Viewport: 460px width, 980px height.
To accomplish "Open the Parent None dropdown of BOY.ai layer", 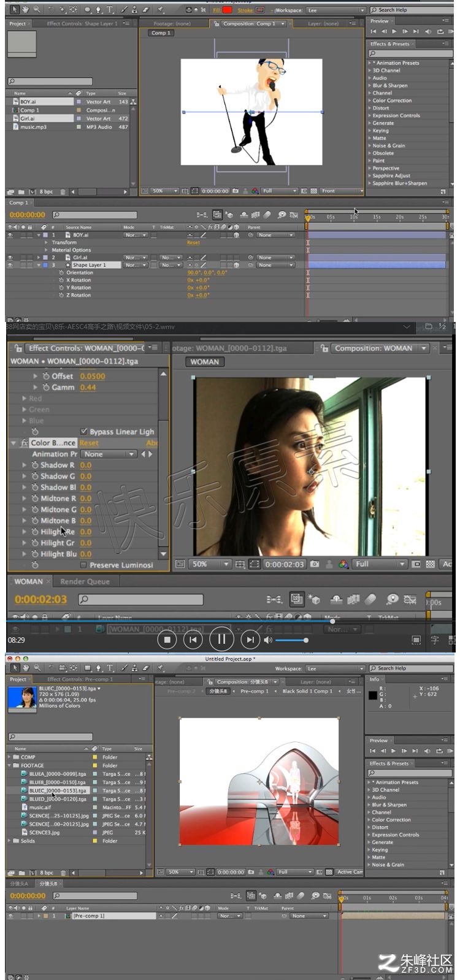I will [x=275, y=235].
